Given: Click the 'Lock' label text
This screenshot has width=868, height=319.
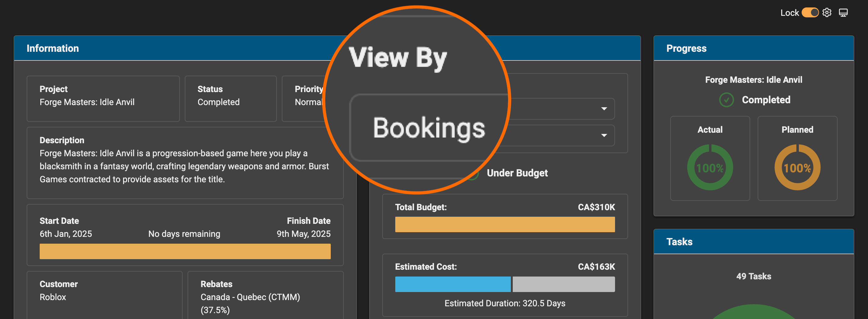Looking at the screenshot, I should 790,13.
